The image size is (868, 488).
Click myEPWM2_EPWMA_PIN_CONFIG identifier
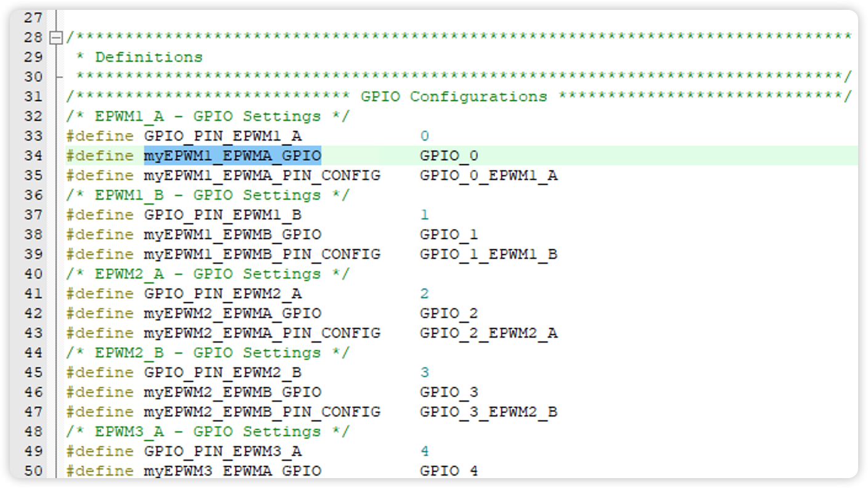(262, 333)
